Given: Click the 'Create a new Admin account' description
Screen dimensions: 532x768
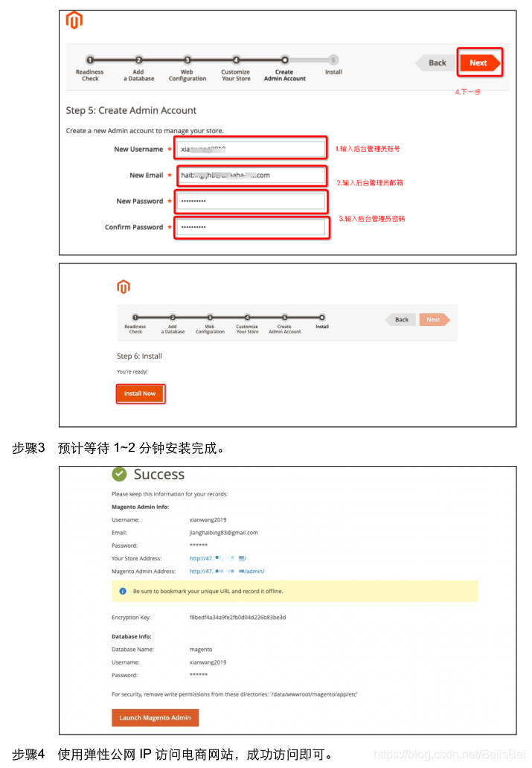Looking at the screenshot, I should coord(144,131).
